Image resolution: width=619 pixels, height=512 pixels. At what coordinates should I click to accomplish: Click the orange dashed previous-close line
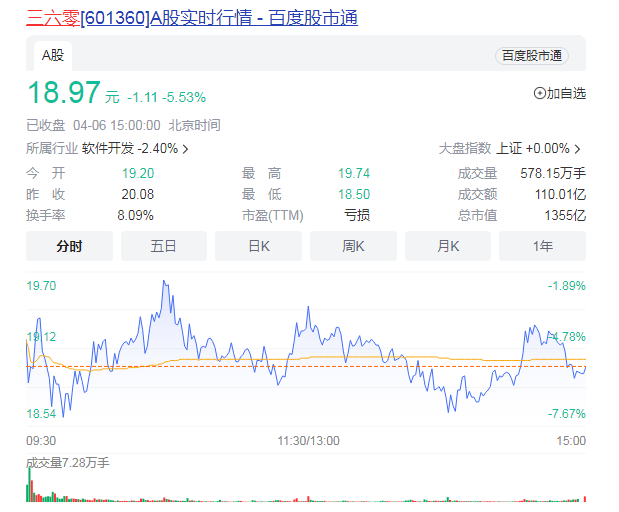tap(300, 366)
